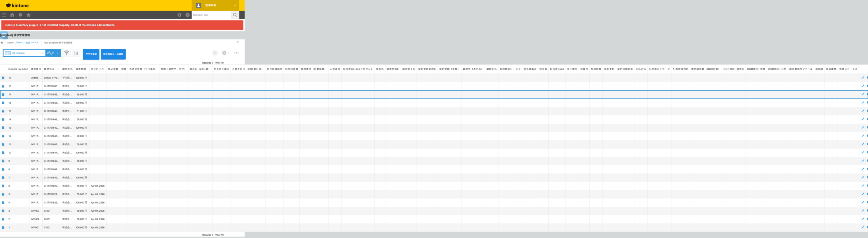Open the notifications bell icon
The height and width of the screenshot is (238, 868).
(20, 15)
